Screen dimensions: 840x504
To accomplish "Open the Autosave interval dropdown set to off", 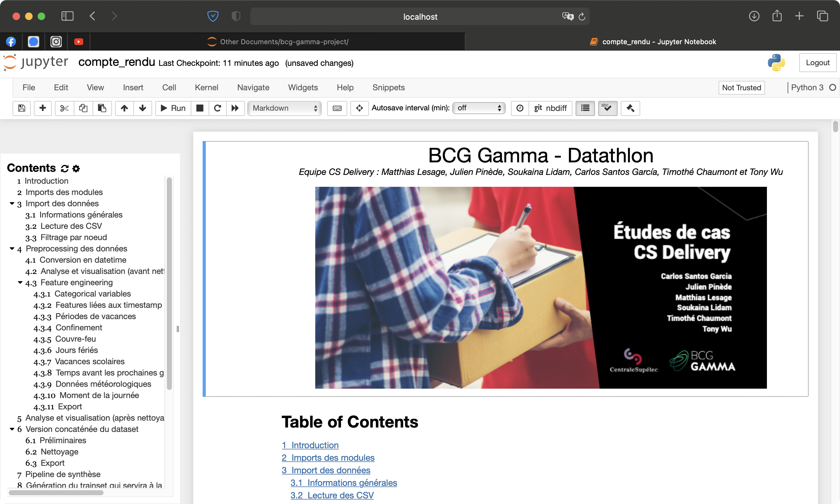I will (478, 108).
